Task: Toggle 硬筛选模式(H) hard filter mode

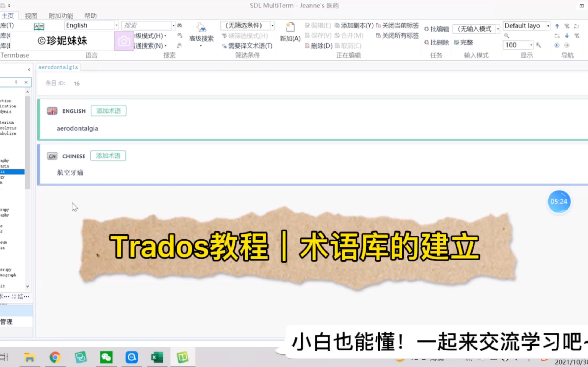Action: [x=245, y=36]
